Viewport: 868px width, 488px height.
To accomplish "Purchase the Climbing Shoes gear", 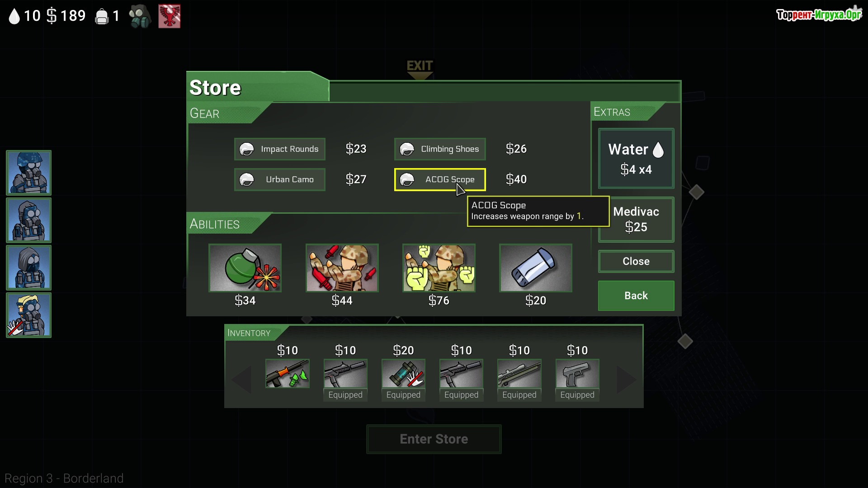I will [x=440, y=149].
